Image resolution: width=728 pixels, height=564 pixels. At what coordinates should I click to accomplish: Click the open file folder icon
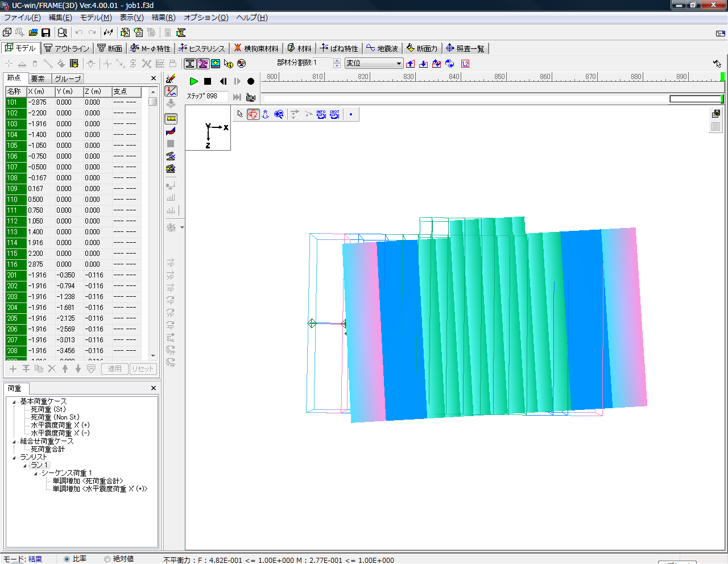pos(34,33)
